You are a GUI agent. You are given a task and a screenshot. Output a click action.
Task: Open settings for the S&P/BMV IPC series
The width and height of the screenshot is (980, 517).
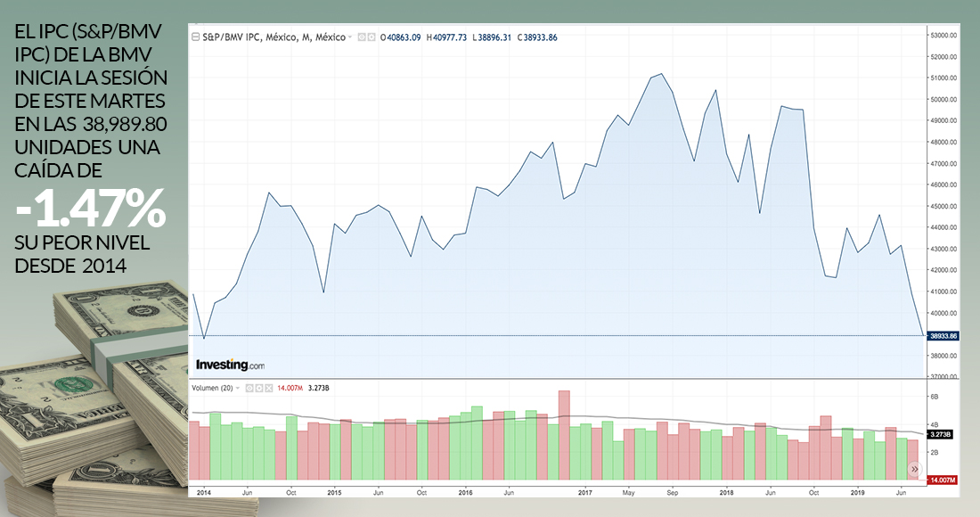(x=372, y=37)
